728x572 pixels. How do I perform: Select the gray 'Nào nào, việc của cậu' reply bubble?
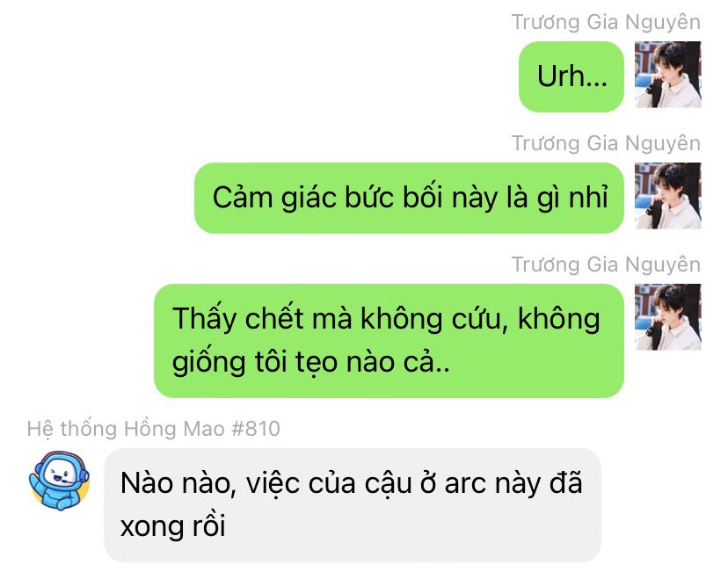coord(353,504)
